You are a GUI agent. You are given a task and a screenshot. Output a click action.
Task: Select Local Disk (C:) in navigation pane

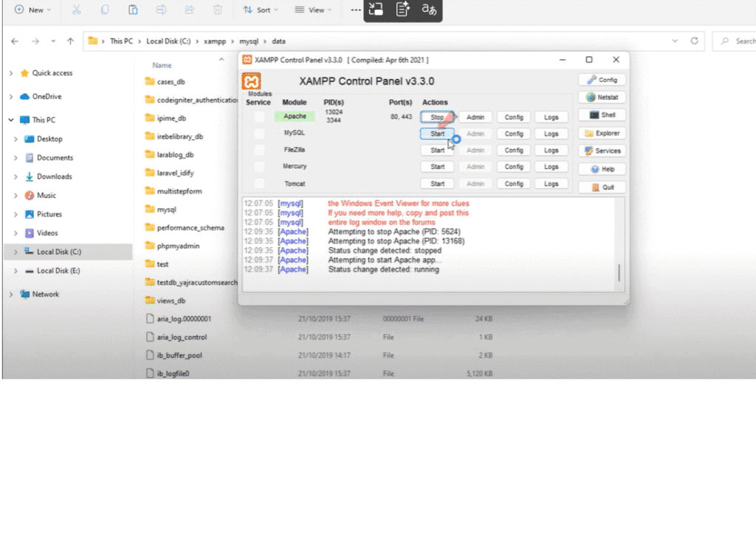pos(68,252)
